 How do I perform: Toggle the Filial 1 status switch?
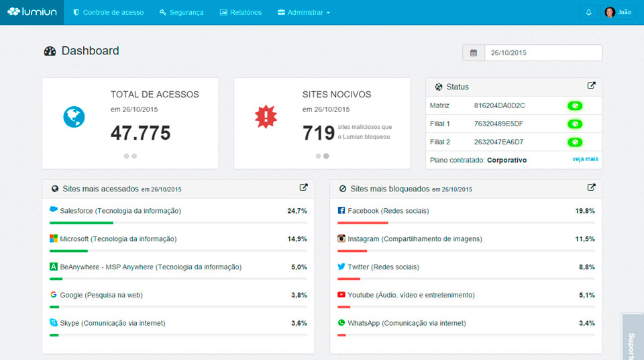click(x=575, y=124)
